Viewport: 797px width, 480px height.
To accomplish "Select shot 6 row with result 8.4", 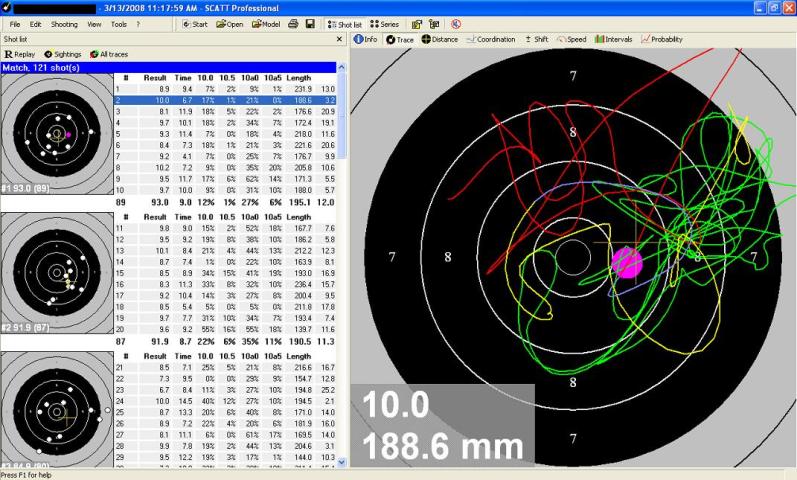I will coord(225,145).
